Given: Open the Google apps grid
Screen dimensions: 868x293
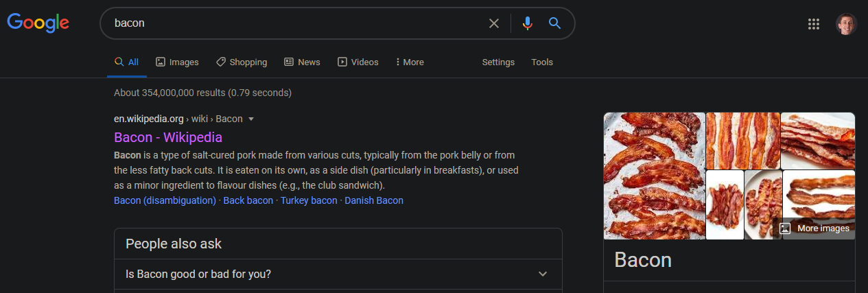Looking at the screenshot, I should tap(814, 24).
